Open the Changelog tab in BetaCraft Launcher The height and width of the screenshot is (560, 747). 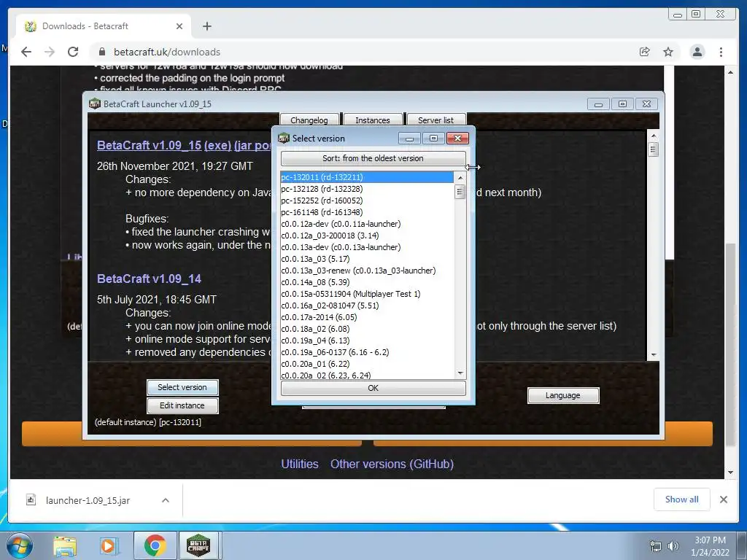[309, 120]
